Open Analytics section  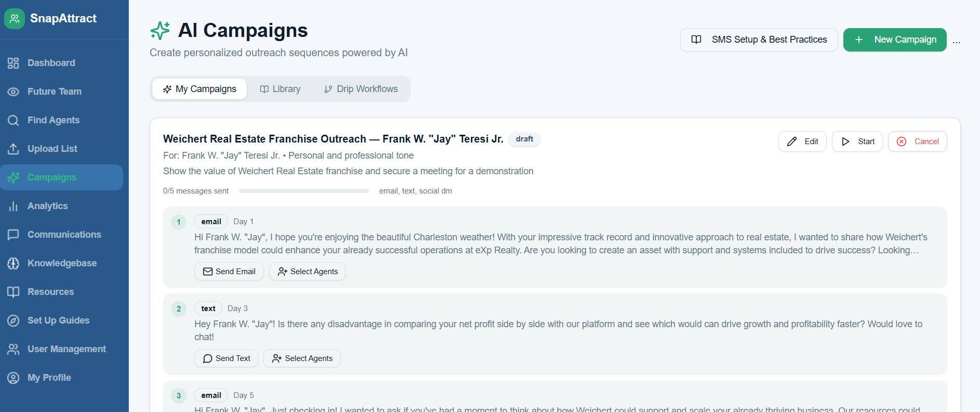click(x=61, y=206)
